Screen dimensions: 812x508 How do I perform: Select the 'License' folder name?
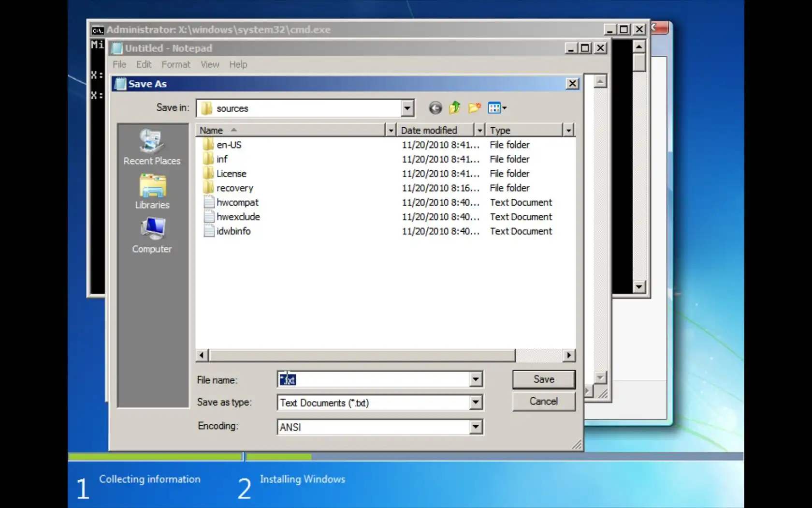click(232, 174)
